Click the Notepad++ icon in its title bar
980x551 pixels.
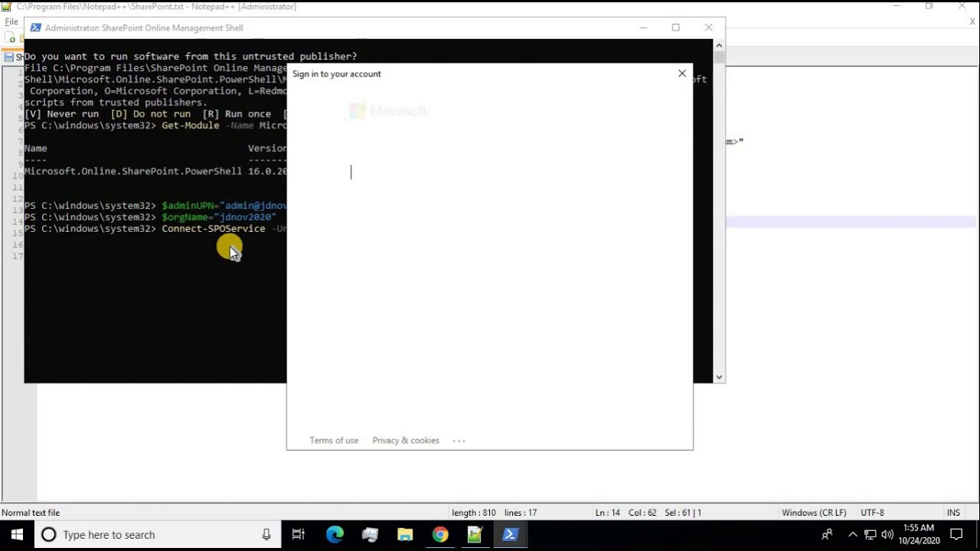coord(7,7)
